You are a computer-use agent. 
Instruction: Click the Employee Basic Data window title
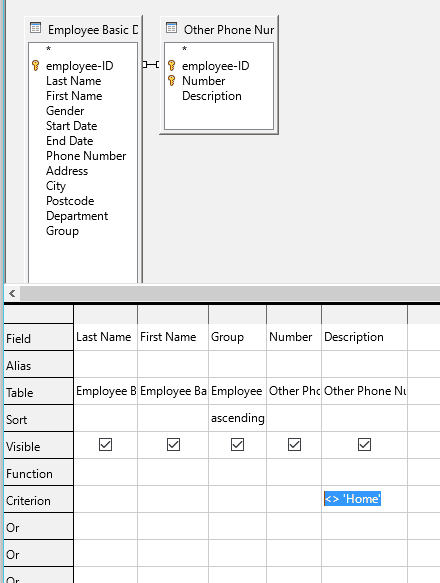click(93, 29)
